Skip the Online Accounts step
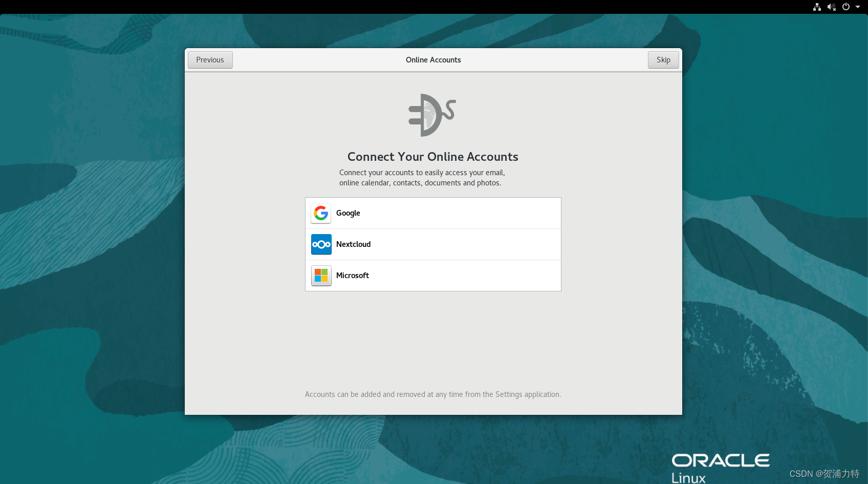Screen dimensions: 868x484 (x=663, y=60)
